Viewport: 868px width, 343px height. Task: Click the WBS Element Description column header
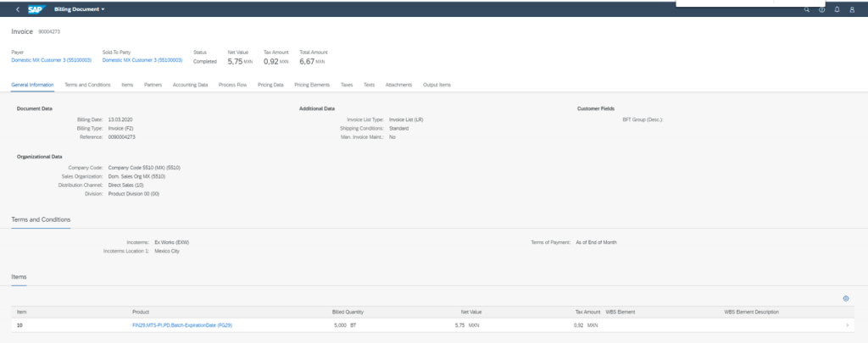751,312
